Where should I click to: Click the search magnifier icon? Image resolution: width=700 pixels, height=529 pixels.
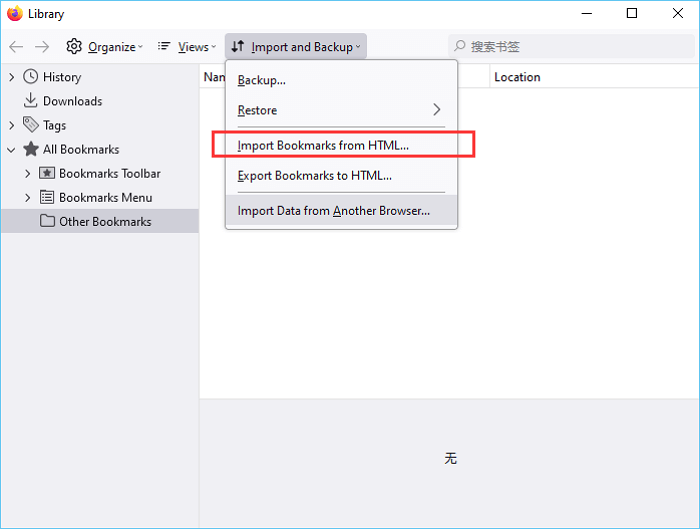(460, 46)
